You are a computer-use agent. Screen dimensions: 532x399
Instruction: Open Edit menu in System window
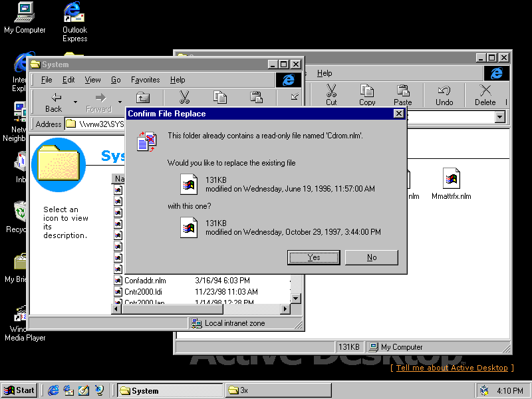[x=68, y=80]
